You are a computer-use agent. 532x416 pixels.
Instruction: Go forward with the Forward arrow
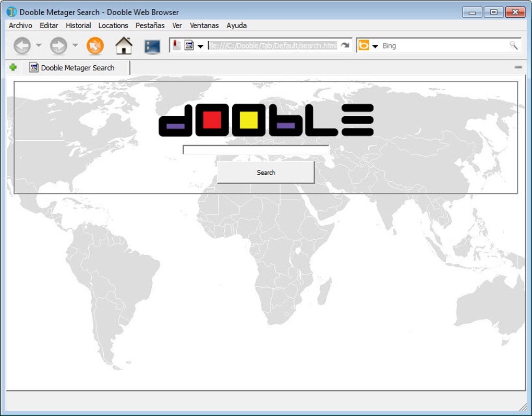click(x=58, y=45)
